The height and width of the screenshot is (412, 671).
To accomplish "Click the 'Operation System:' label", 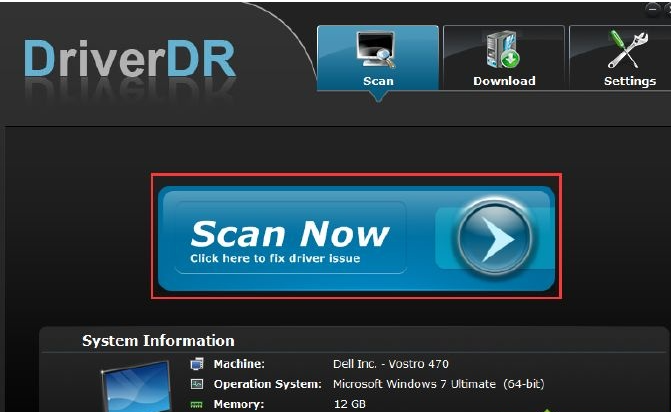I will click(x=267, y=384).
